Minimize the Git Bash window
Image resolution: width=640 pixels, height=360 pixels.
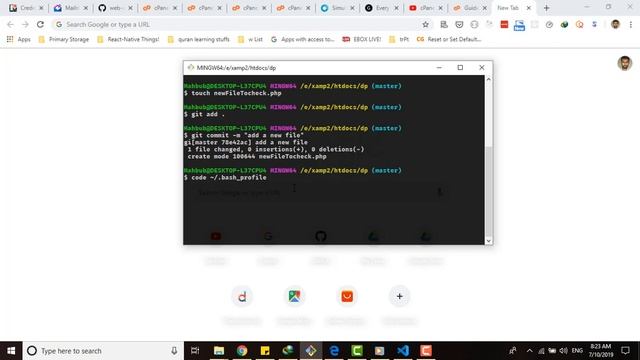439,67
